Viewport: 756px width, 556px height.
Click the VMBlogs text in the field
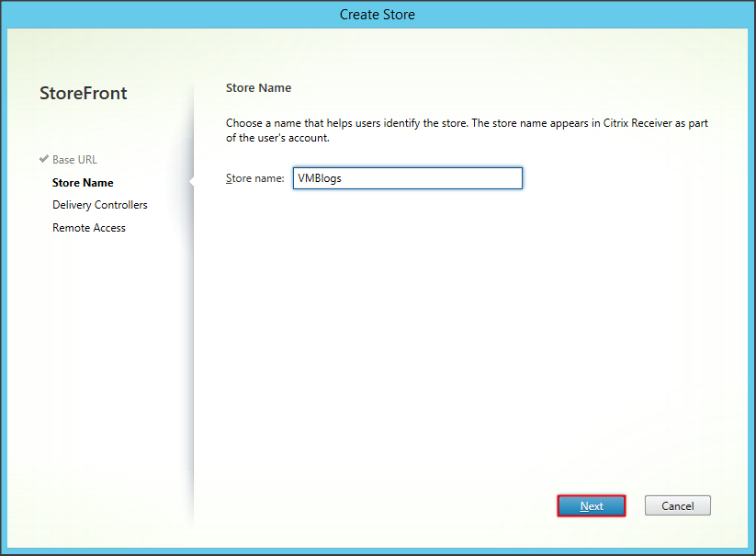(319, 178)
